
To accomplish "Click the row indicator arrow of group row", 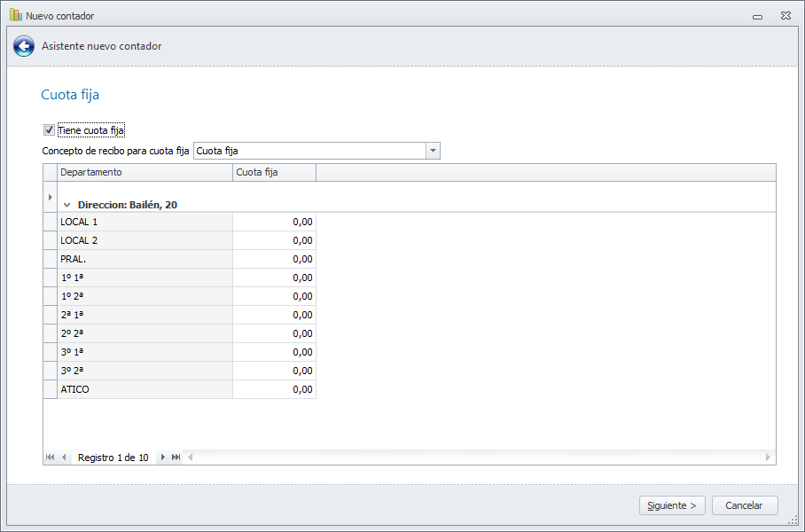I will tap(50, 196).
